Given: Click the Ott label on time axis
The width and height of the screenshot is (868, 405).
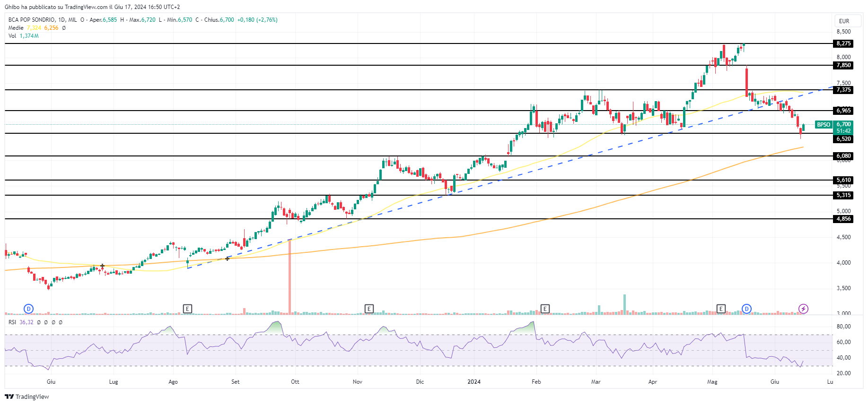Looking at the screenshot, I should (x=295, y=382).
